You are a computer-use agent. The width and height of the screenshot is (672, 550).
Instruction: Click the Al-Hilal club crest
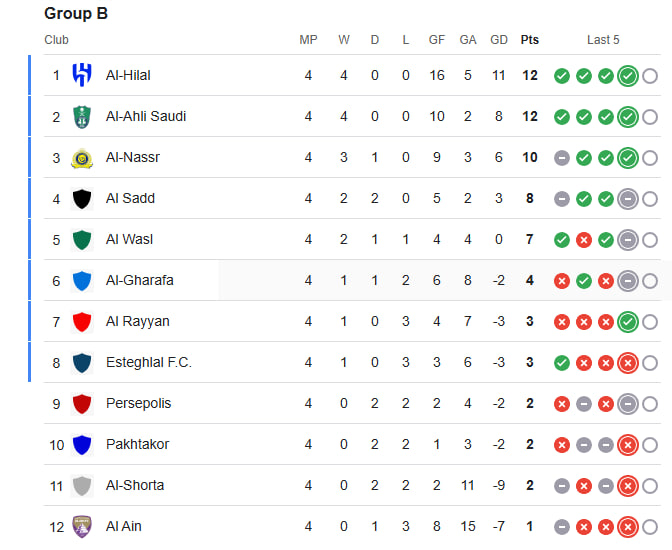82,75
